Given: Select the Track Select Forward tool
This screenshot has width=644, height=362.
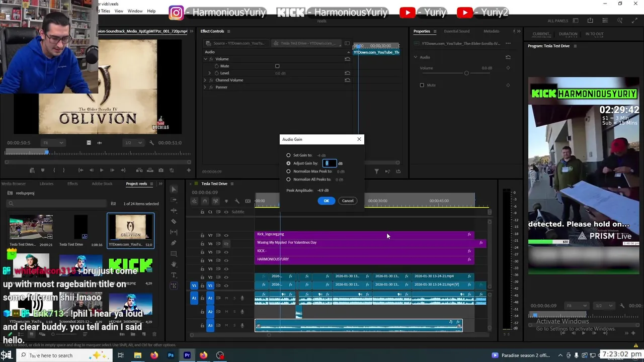Looking at the screenshot, I should (174, 200).
